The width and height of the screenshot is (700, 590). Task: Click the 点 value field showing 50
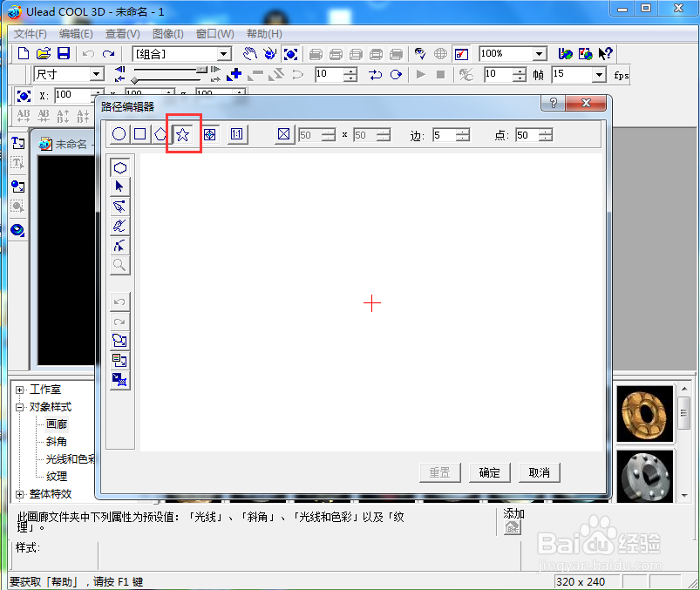coord(527,135)
